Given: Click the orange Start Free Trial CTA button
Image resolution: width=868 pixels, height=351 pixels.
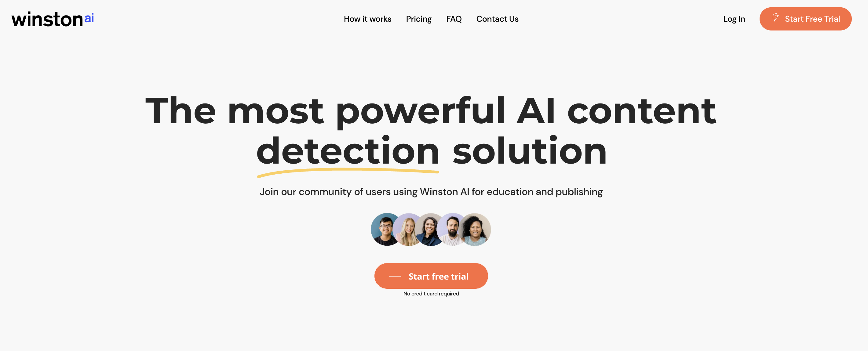Looking at the screenshot, I should click(805, 19).
